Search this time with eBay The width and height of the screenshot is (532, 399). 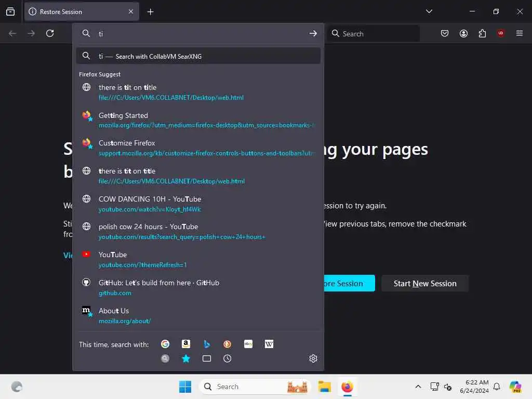point(248,344)
